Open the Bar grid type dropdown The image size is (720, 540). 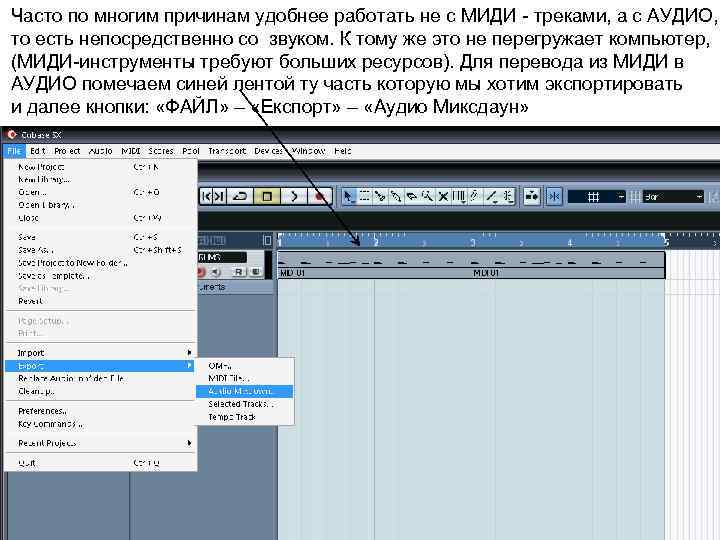(673, 197)
